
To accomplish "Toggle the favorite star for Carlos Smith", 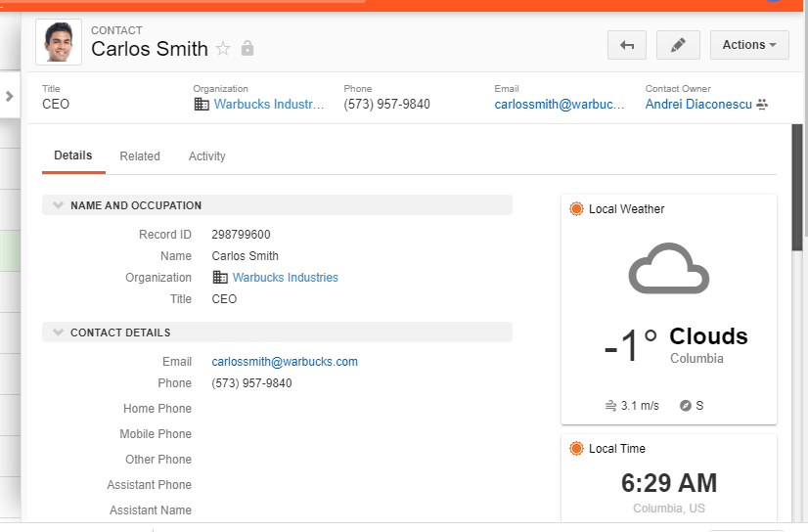I will (223, 49).
